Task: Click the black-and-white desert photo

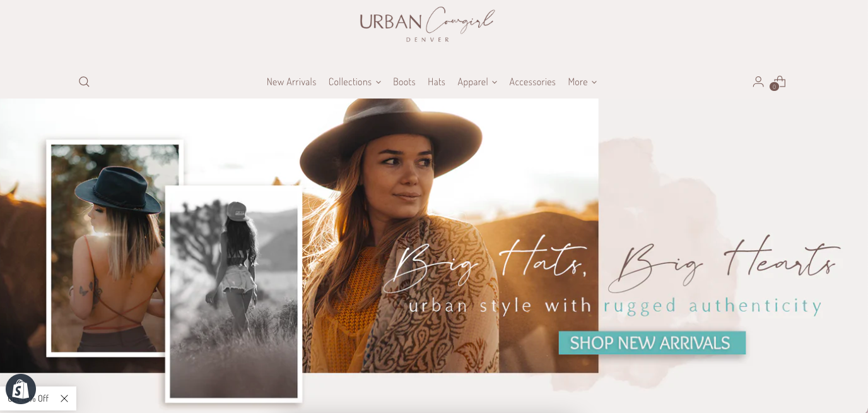Action: (x=234, y=294)
